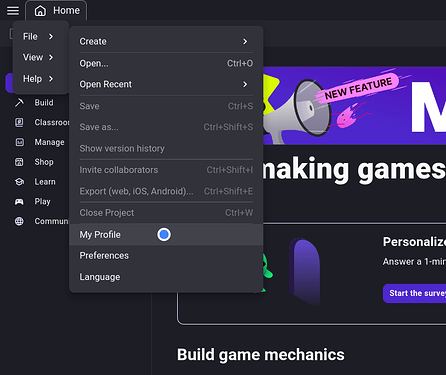The height and width of the screenshot is (375, 446).
Task: Click the New Feature banner image
Action: (x=355, y=105)
